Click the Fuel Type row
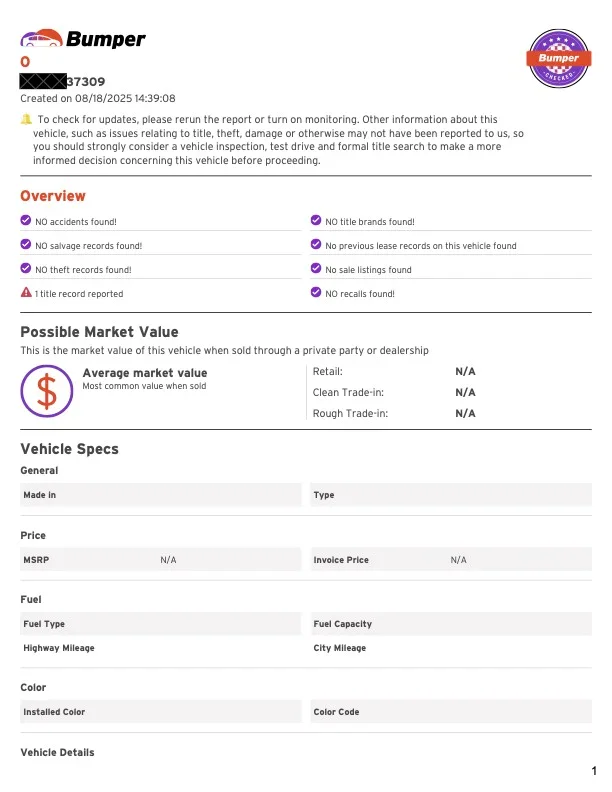The height and width of the screenshot is (792, 612). click(160, 624)
